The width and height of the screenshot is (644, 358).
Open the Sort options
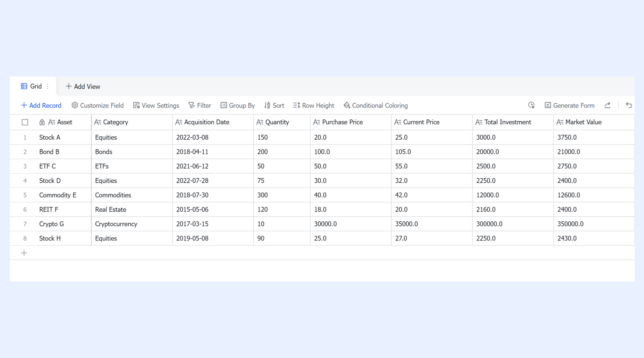[274, 105]
